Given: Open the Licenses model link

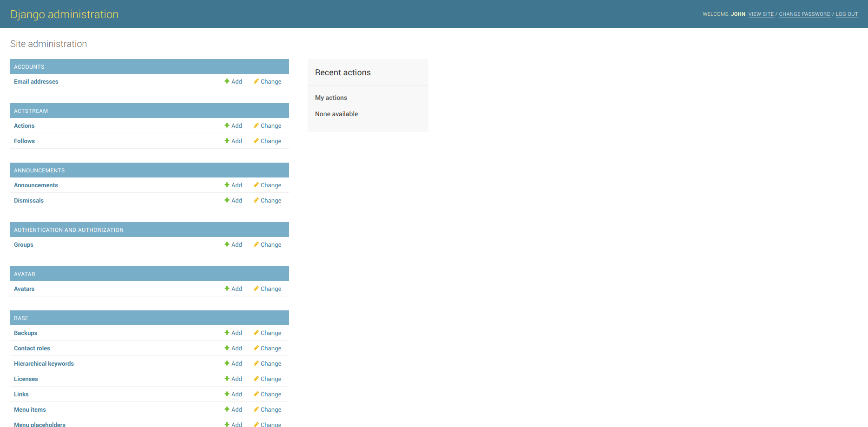Looking at the screenshot, I should coord(26,379).
